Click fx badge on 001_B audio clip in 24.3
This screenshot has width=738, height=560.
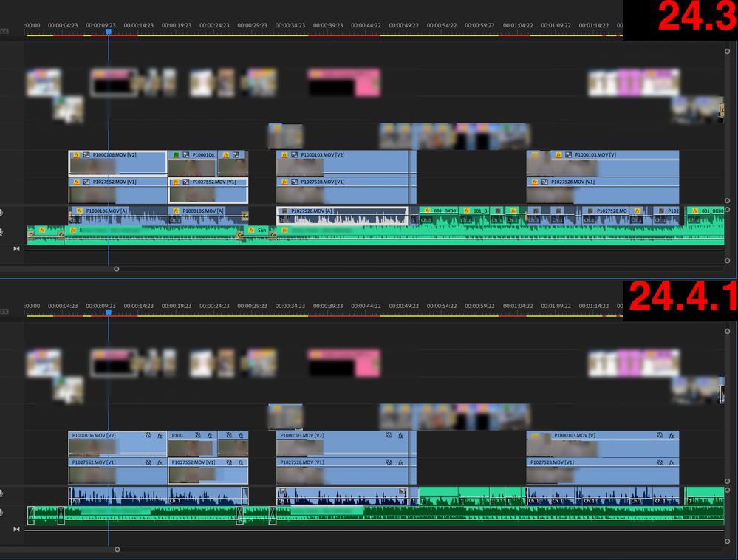[466, 211]
